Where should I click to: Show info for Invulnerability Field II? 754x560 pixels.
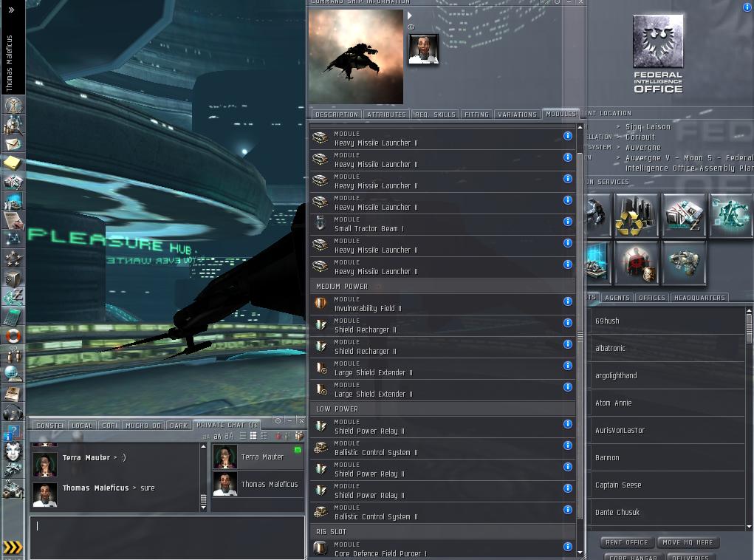(568, 301)
